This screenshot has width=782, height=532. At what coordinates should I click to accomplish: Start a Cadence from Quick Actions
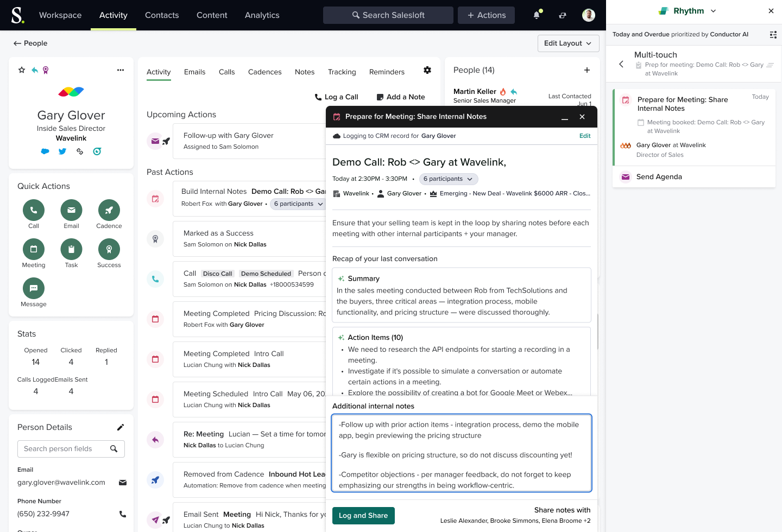pos(109,210)
